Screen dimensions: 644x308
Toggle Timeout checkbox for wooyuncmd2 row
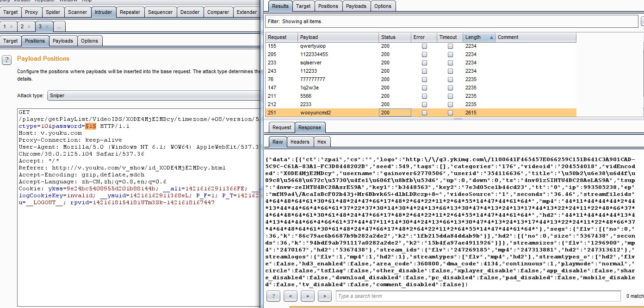450,113
